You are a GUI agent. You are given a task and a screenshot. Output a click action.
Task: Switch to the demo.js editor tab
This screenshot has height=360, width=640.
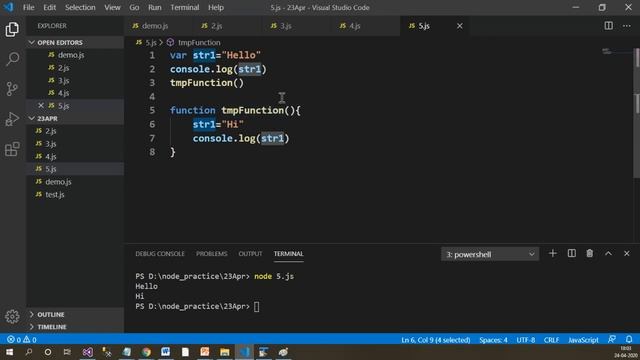click(158, 26)
